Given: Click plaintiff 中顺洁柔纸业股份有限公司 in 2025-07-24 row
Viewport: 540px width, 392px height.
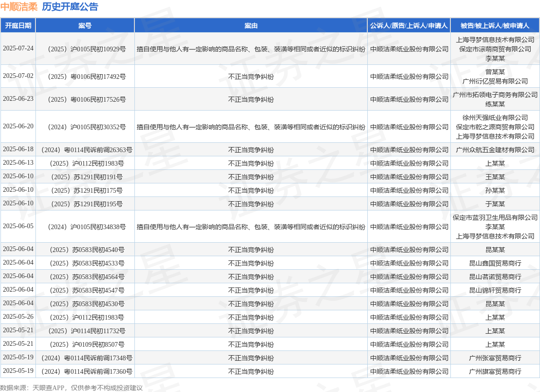Looking at the screenshot, I should [x=409, y=49].
